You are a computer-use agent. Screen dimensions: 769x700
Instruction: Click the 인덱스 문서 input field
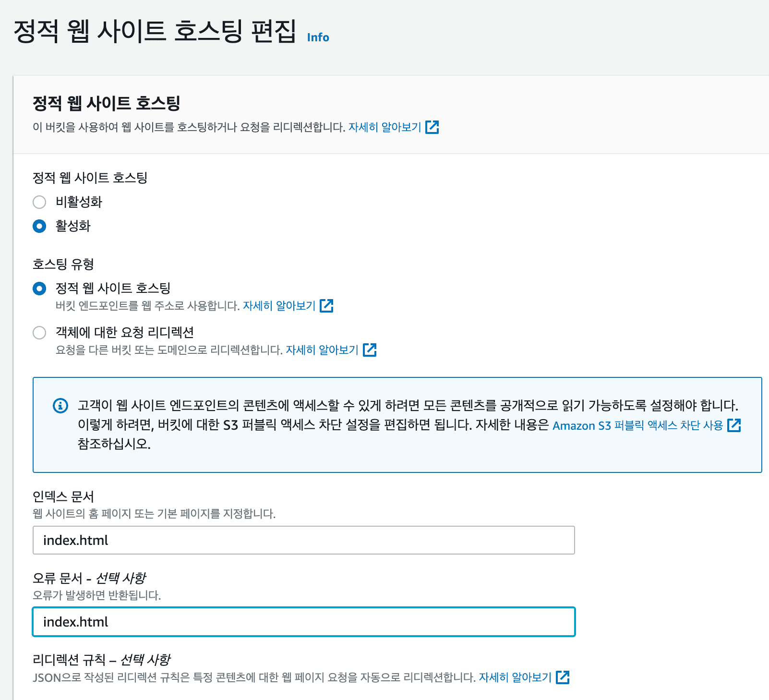[x=303, y=540]
